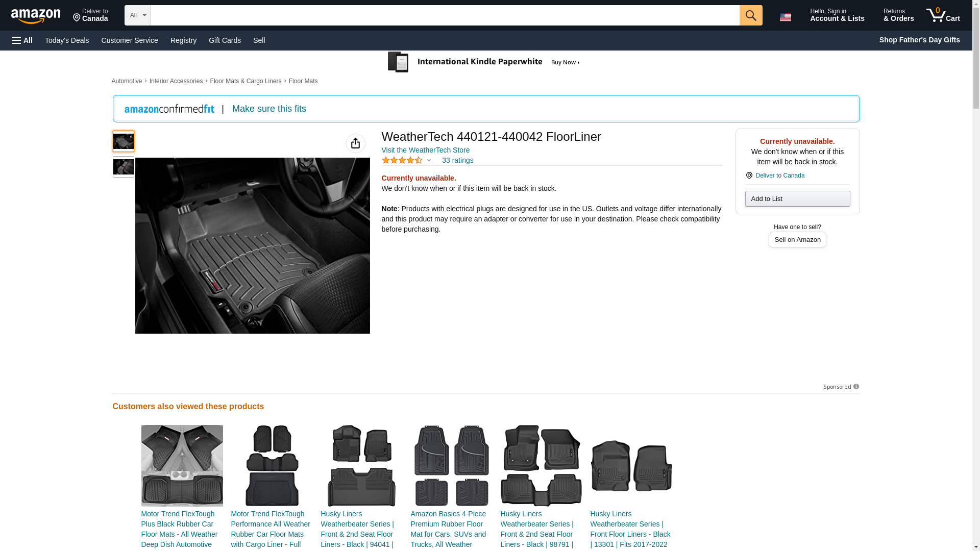Expand the star rating dropdown arrow
The height and width of the screenshot is (551, 980).
click(x=429, y=161)
